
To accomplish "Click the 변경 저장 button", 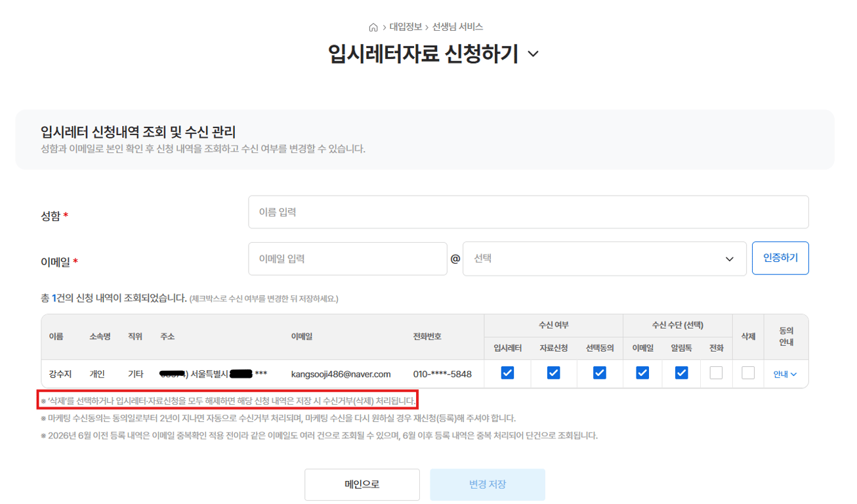I will coord(488,484).
